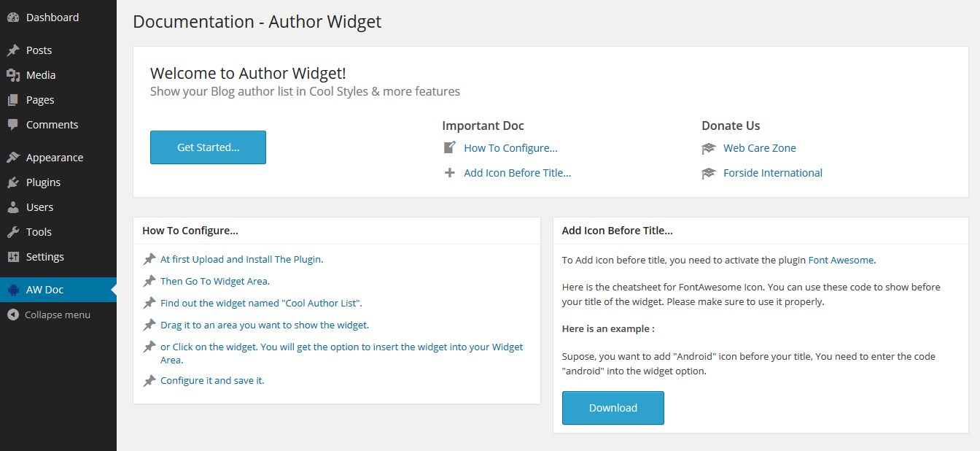Collapse the admin sidebar menu
The width and height of the screenshot is (980, 451).
coord(49,315)
